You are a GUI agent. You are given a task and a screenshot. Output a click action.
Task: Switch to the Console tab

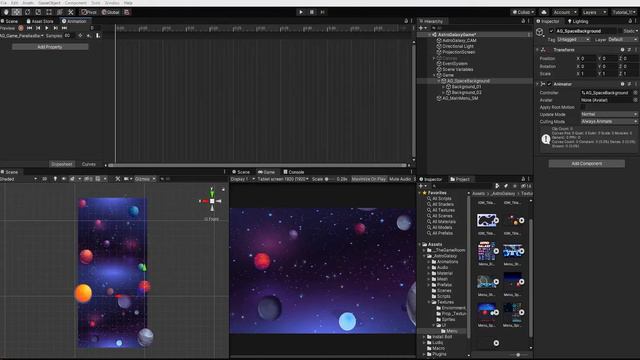coord(294,172)
